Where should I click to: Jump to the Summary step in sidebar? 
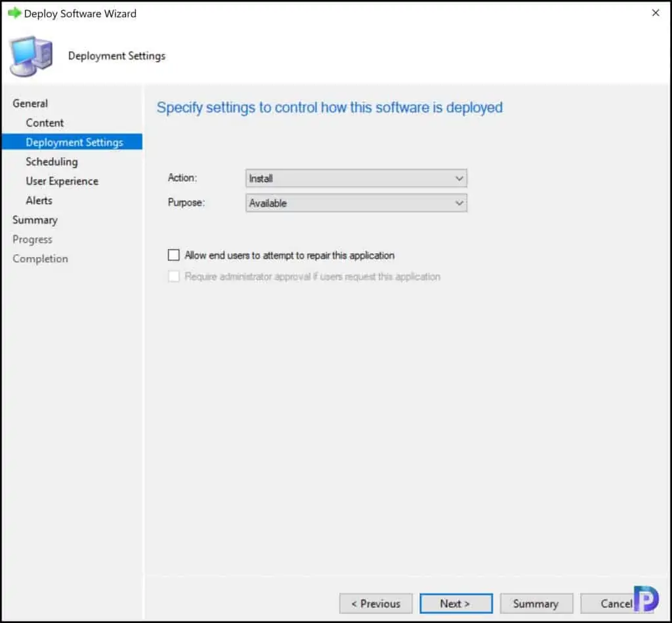point(35,220)
